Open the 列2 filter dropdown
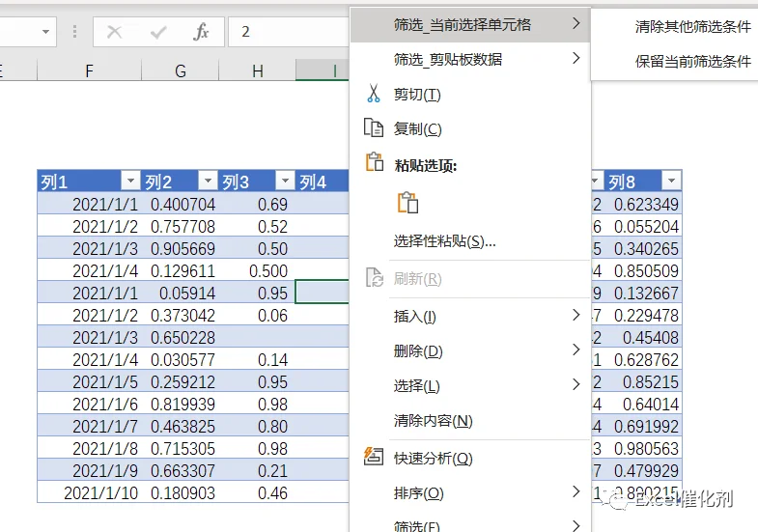 [208, 181]
